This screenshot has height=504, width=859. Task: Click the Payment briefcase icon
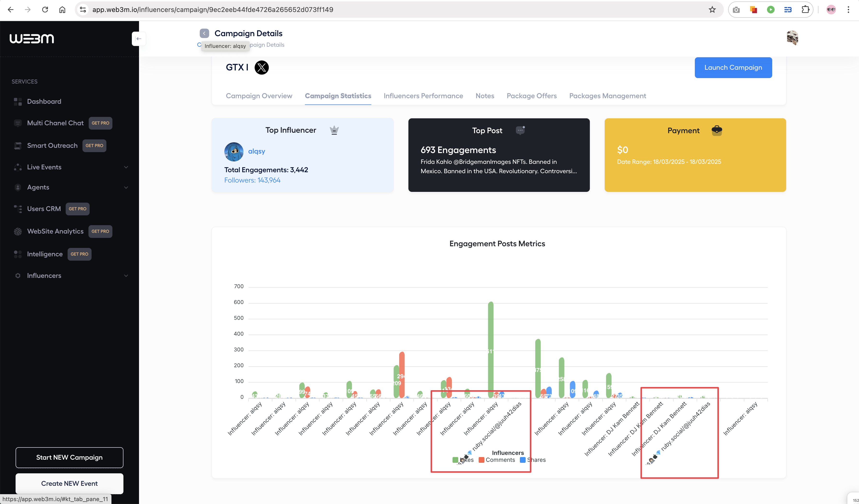717,130
